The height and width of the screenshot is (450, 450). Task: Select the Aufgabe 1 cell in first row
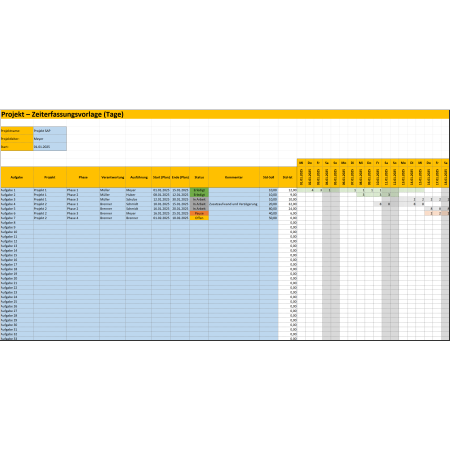[x=17, y=190]
